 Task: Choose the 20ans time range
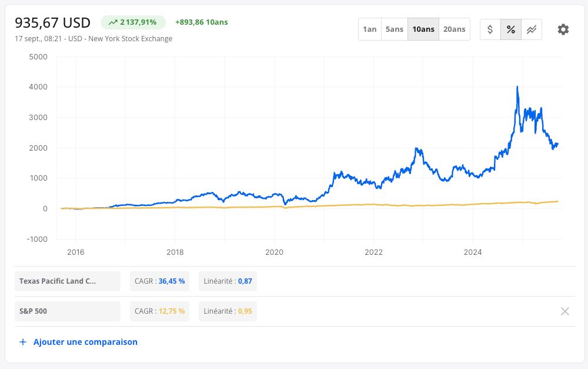[x=454, y=29]
